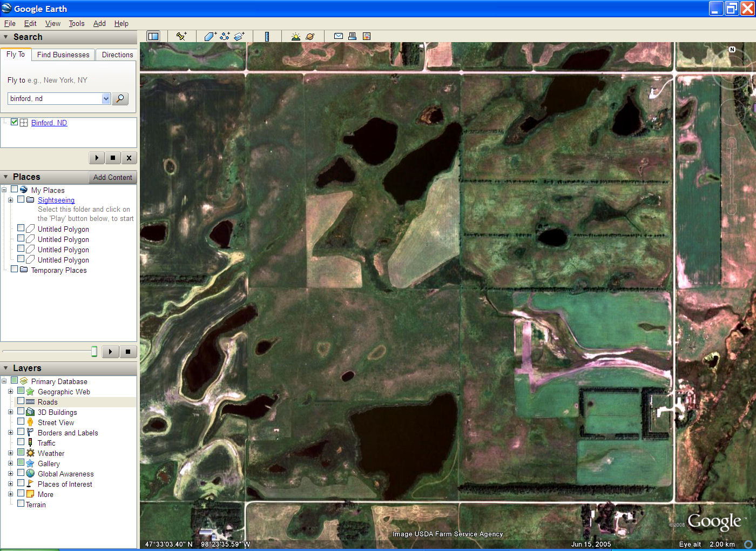
Task: Switch to the Find Businesses tab
Action: tap(63, 55)
